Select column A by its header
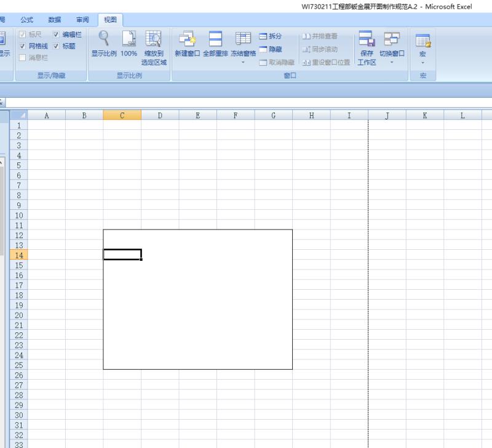492x448 pixels. pyautogui.click(x=47, y=115)
